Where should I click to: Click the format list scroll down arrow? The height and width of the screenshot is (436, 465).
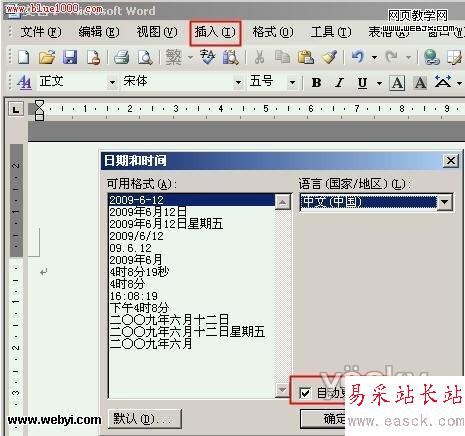pyautogui.click(x=282, y=389)
